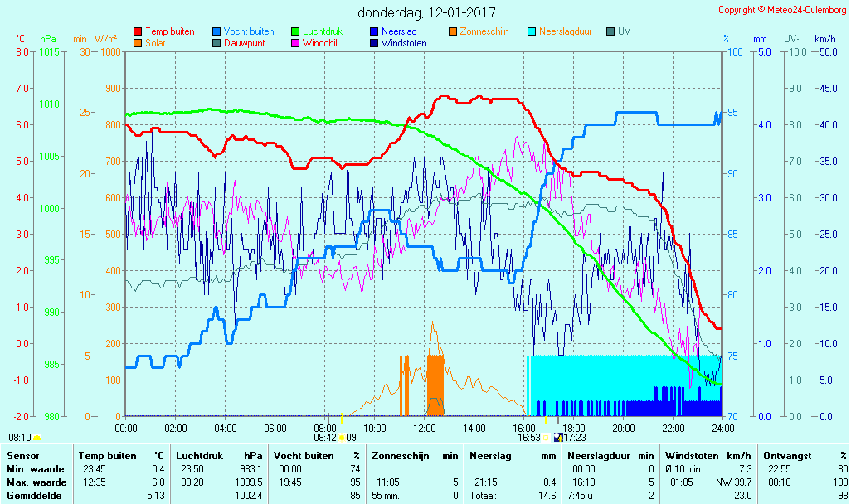This screenshot has width=851, height=504.
Task: Click the dark blue Neerslag legend square
Action: click(374, 31)
